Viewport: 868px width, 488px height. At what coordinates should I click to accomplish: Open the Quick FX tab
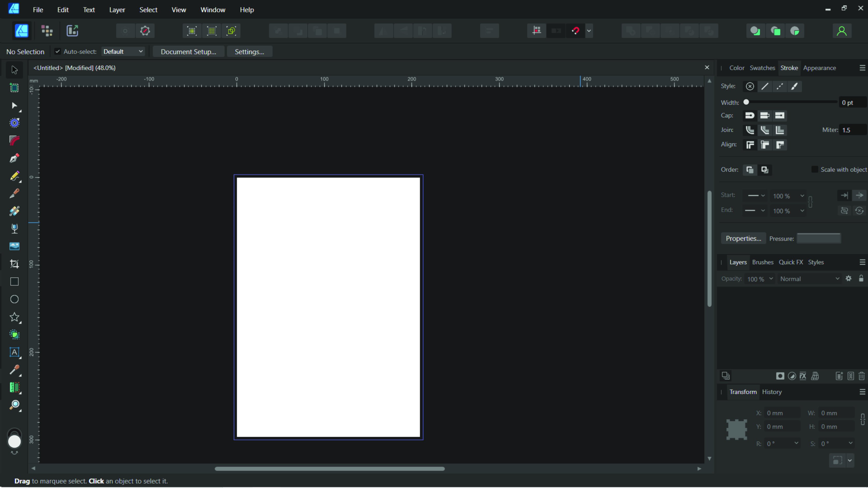pos(790,262)
